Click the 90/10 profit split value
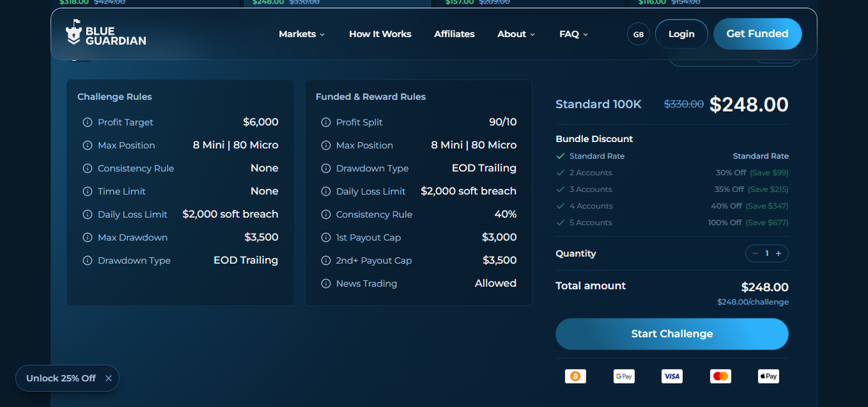Image resolution: width=868 pixels, height=407 pixels. 503,122
